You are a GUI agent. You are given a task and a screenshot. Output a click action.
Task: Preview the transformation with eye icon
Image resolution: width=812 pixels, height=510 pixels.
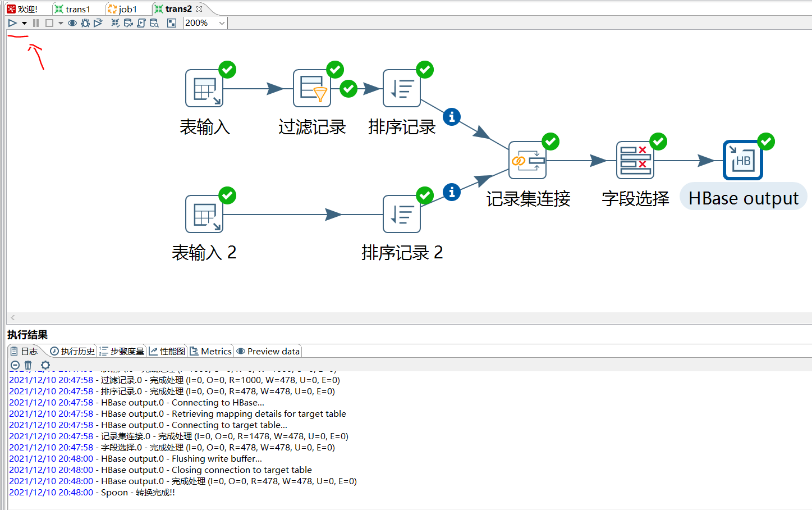(x=72, y=23)
